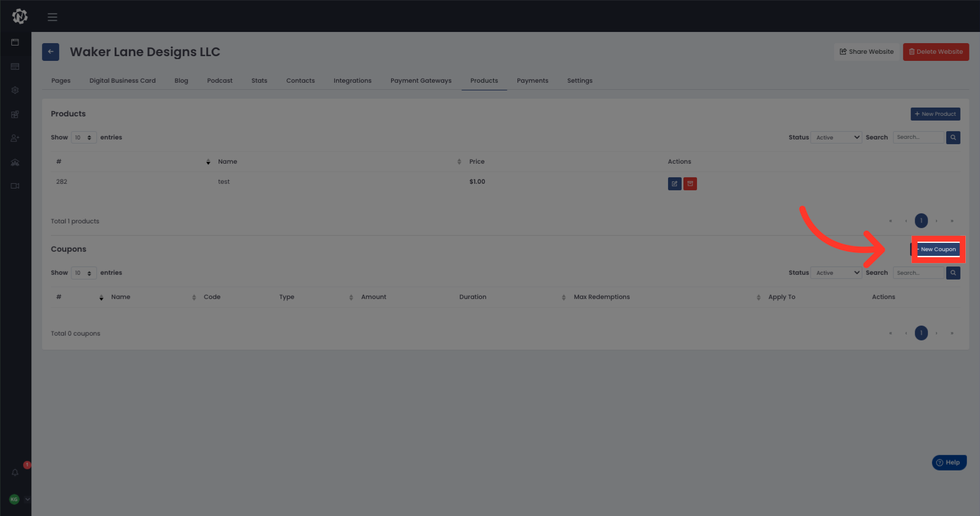This screenshot has height=516, width=980.
Task: Click the New Product button
Action: (x=935, y=114)
